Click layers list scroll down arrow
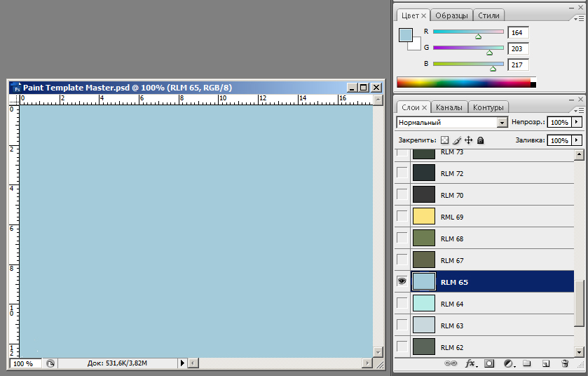588x376 pixels. (x=579, y=352)
